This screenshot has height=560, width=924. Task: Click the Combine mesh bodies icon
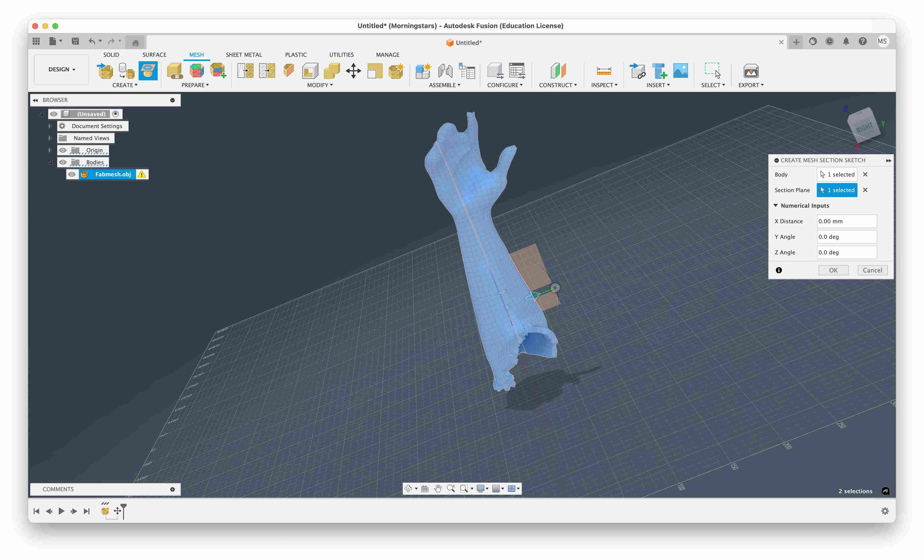click(331, 71)
